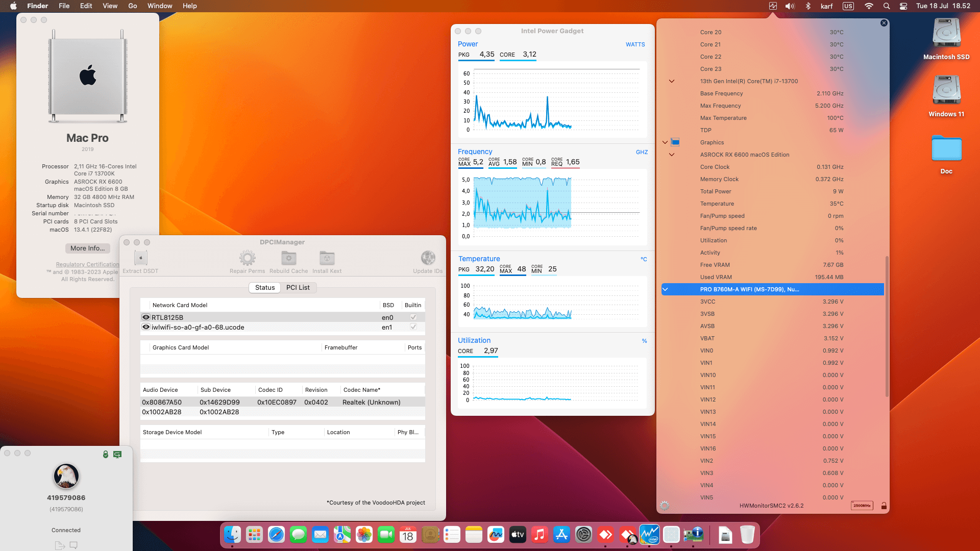Toggle Builtin checkbox for iwlwifi card

coord(413,327)
